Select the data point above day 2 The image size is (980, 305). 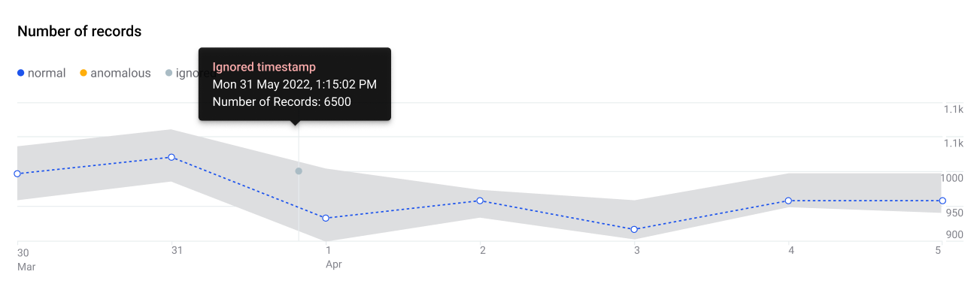[480, 201]
